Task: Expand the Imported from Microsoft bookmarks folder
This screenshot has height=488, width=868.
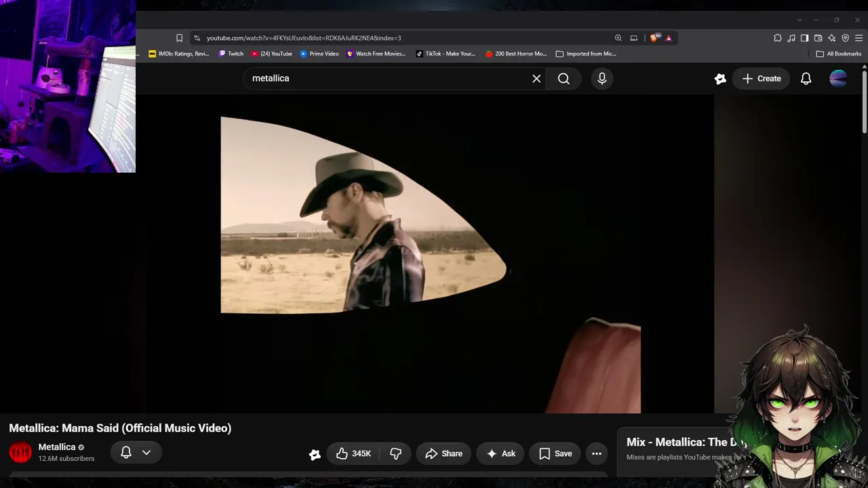Action: (x=586, y=54)
